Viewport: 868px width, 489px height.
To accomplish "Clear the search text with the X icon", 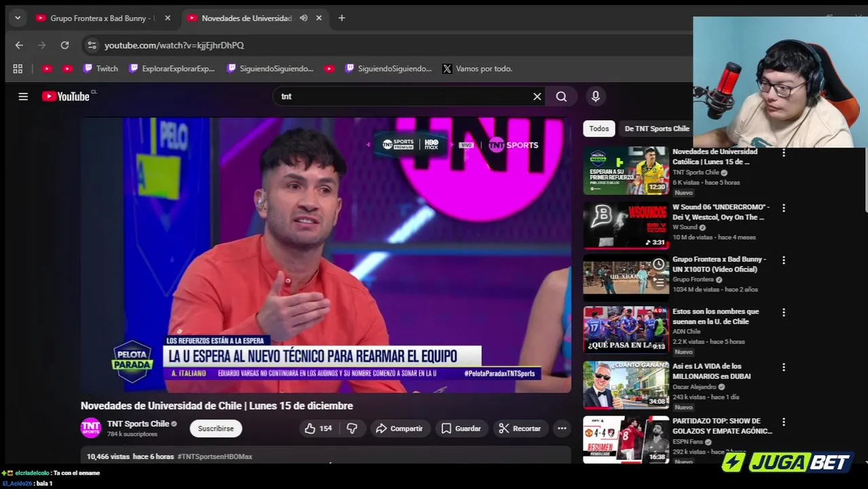I will [x=537, y=96].
